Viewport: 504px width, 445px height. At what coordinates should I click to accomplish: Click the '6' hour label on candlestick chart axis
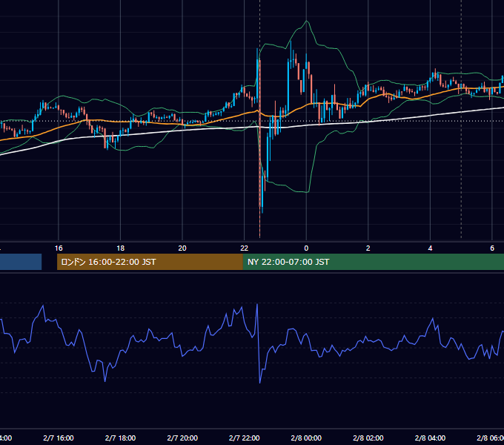pos(492,248)
